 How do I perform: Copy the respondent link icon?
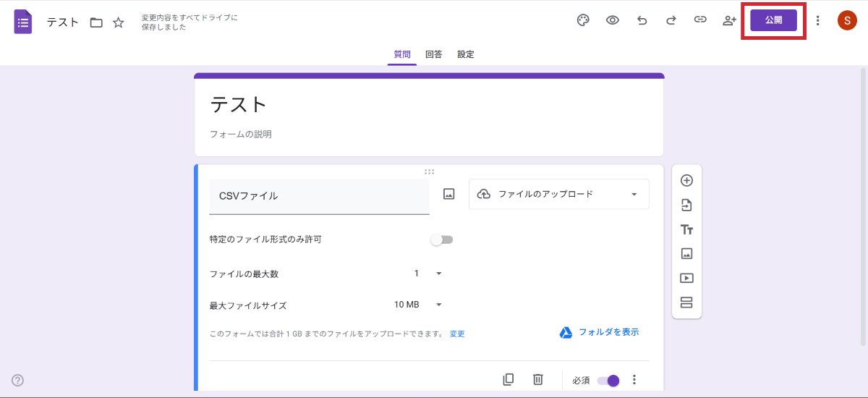(700, 20)
